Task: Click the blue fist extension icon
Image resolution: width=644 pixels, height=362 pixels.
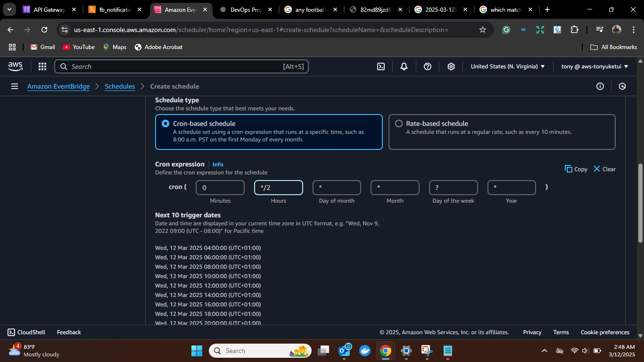Action: coord(557,30)
